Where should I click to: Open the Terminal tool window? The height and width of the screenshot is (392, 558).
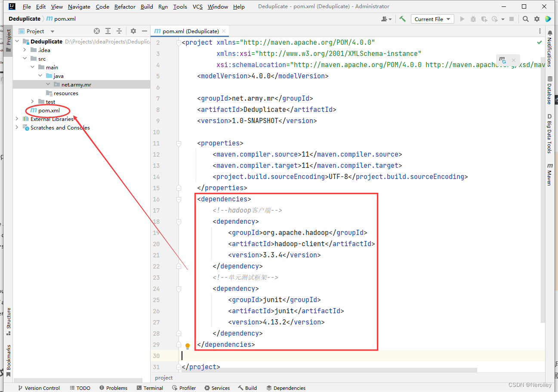coord(150,388)
